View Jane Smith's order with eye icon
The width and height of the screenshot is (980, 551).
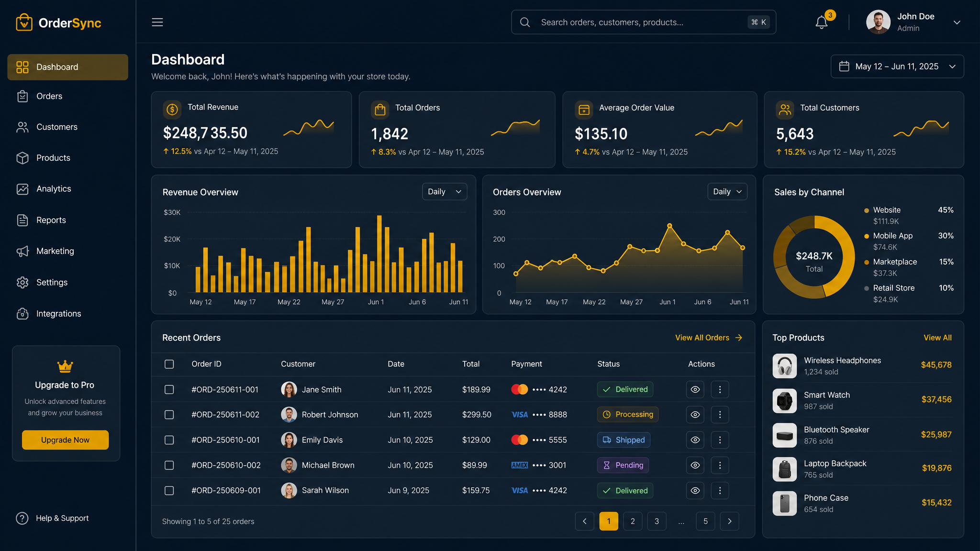[695, 389]
